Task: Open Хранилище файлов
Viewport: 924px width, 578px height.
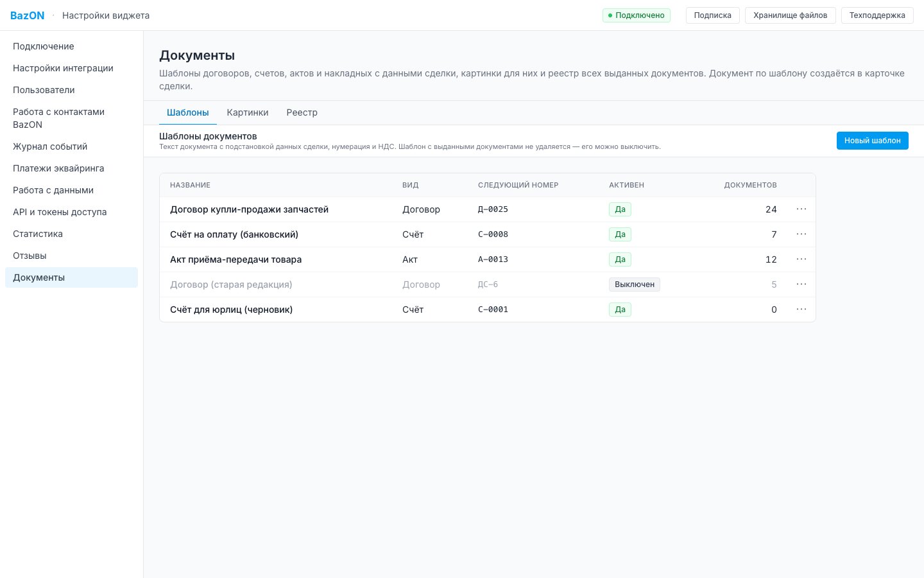Action: click(790, 15)
